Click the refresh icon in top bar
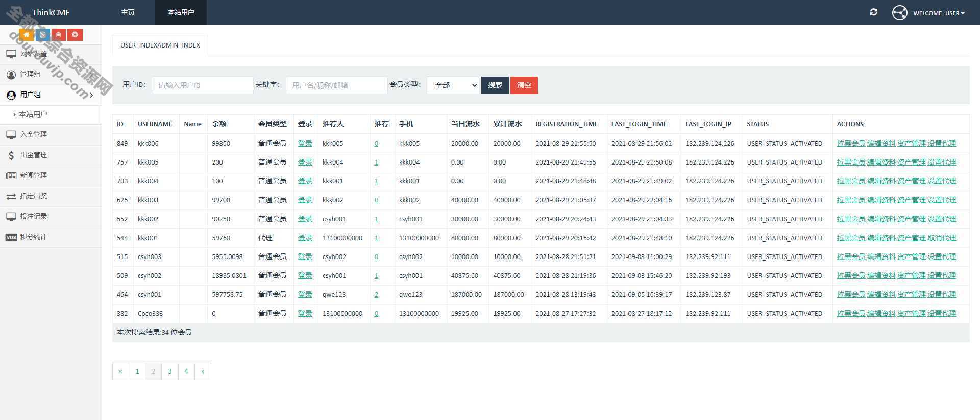This screenshot has height=420, width=980. pos(874,12)
